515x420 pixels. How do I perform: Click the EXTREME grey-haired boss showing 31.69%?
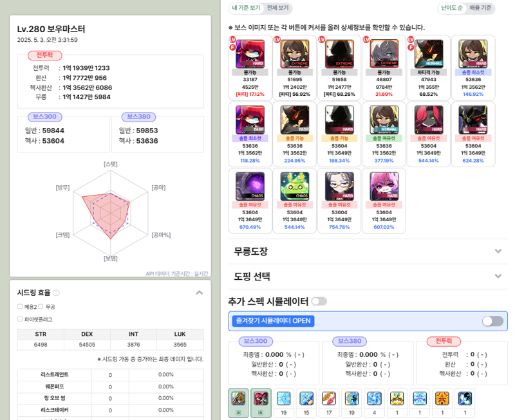tap(384, 54)
